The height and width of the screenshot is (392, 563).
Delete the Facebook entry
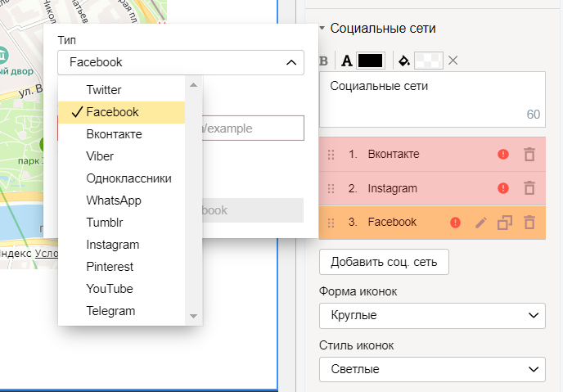tap(529, 223)
